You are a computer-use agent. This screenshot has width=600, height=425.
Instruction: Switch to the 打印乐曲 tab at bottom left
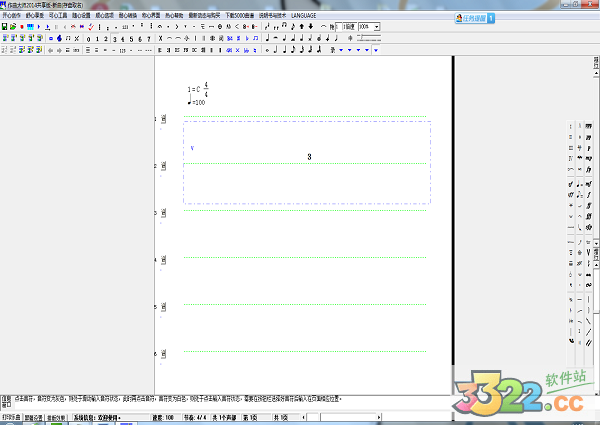click(x=11, y=417)
